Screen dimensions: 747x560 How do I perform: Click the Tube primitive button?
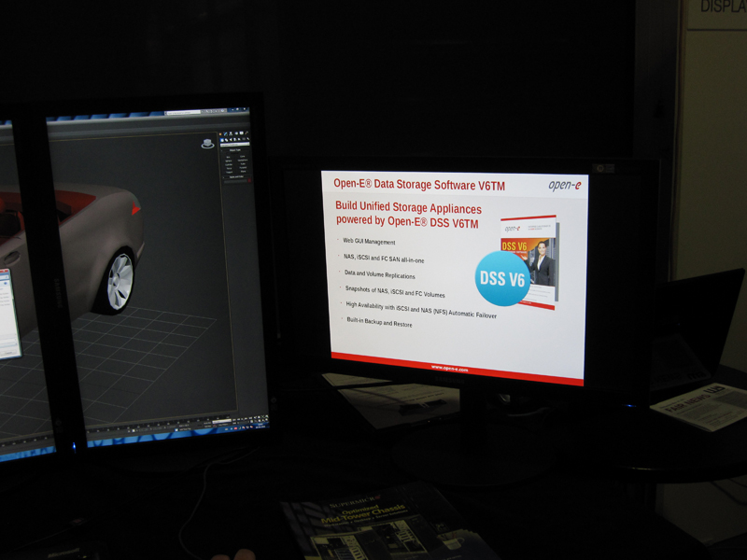243,164
